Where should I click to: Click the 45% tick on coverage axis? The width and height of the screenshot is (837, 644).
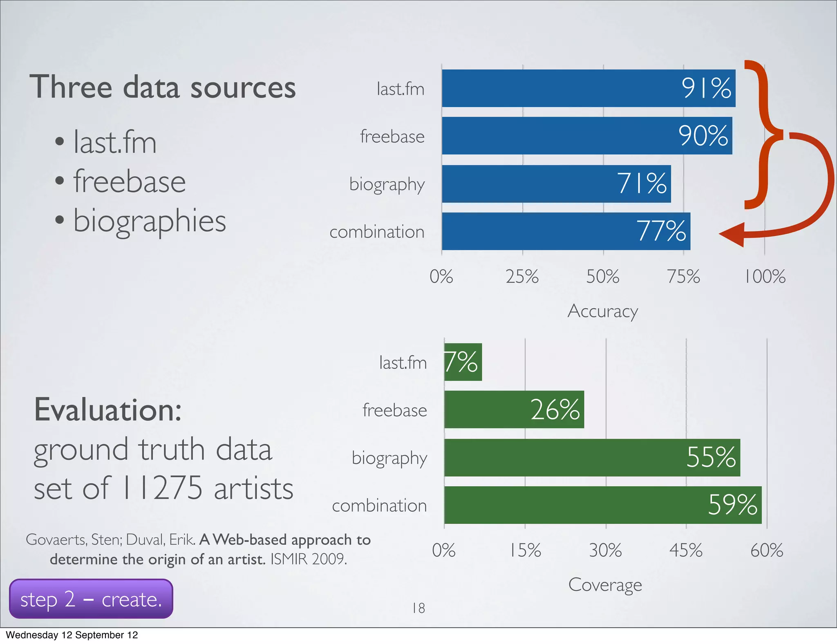pos(686,550)
